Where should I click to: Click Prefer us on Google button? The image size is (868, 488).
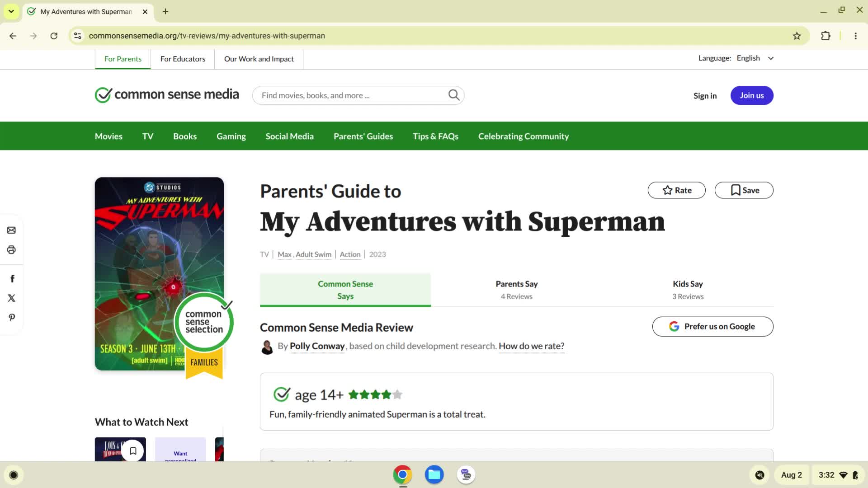(712, 326)
